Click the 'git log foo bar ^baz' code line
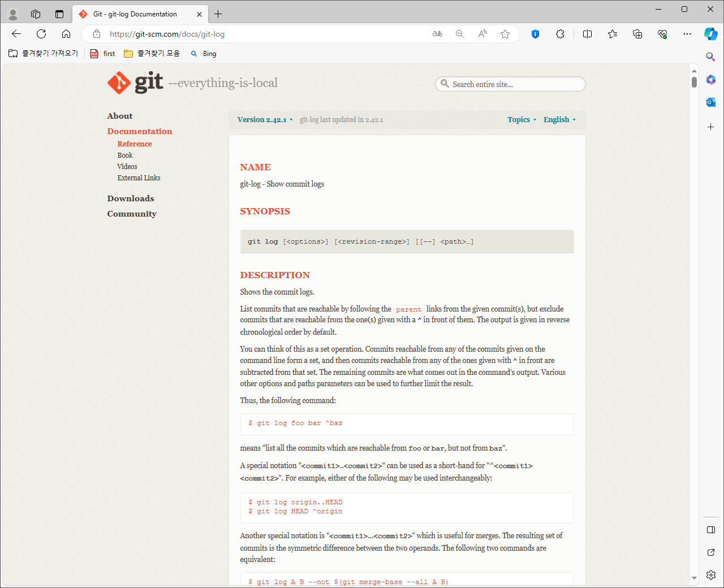 (295, 423)
